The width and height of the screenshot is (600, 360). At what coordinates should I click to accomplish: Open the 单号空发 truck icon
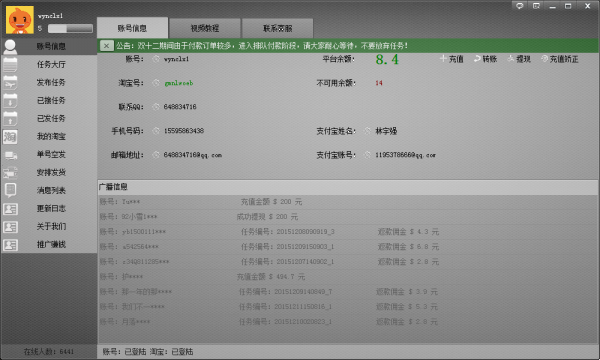click(10, 155)
